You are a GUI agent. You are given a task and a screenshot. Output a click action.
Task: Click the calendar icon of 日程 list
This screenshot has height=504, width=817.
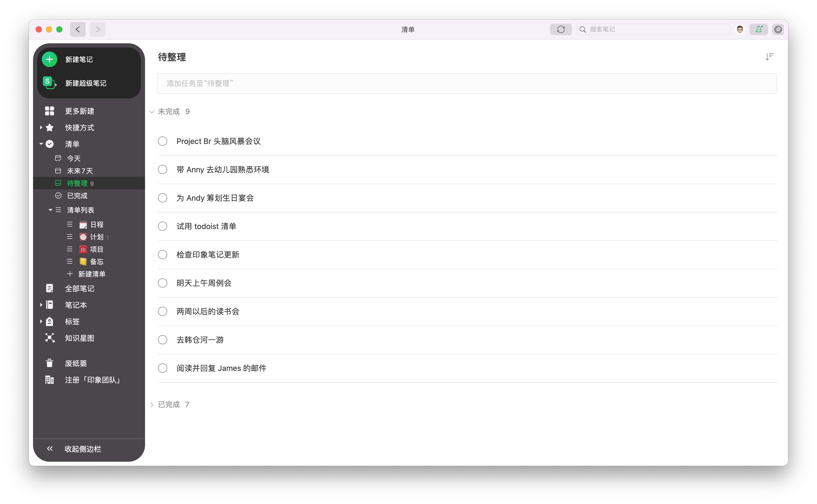[83, 225]
